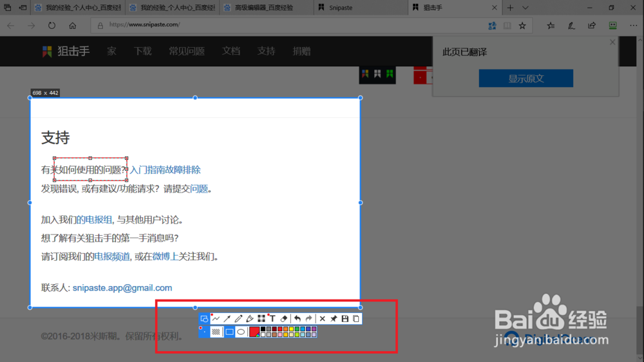Open the 入门指南故障排除 link
The width and height of the screenshot is (644, 362).
(x=165, y=169)
